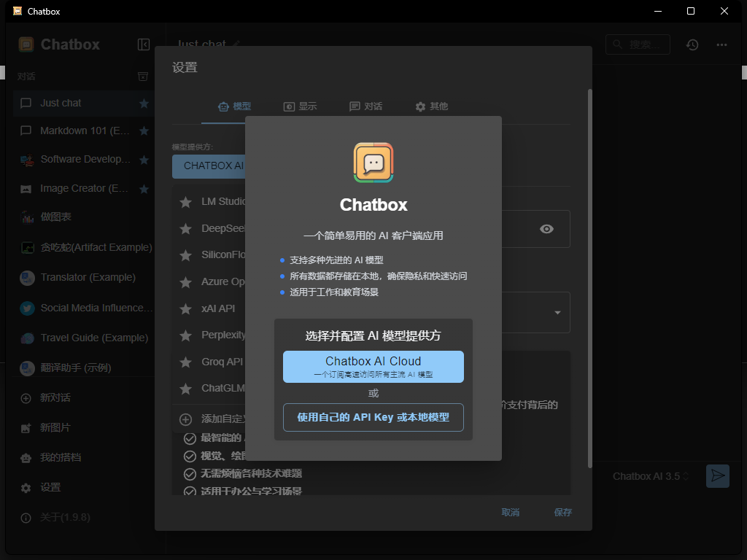Toggle star on Software Developer conversation
This screenshot has width=747, height=560.
pos(144,160)
